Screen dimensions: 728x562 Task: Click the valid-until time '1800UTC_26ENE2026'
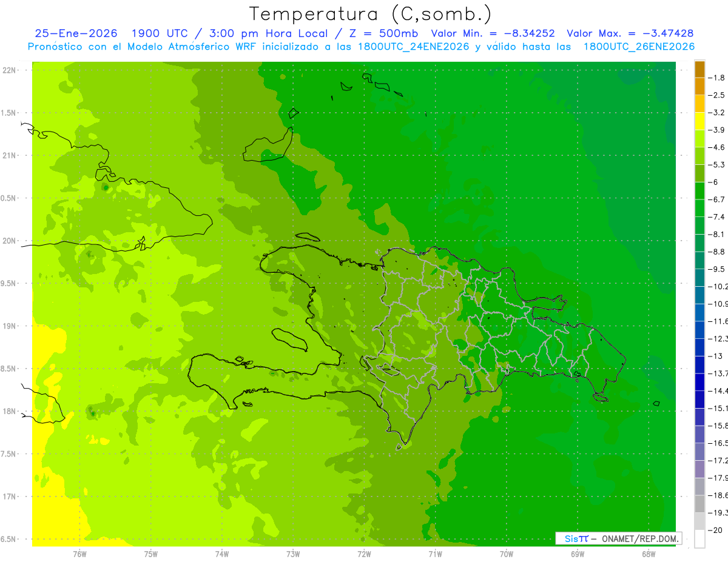(x=639, y=47)
